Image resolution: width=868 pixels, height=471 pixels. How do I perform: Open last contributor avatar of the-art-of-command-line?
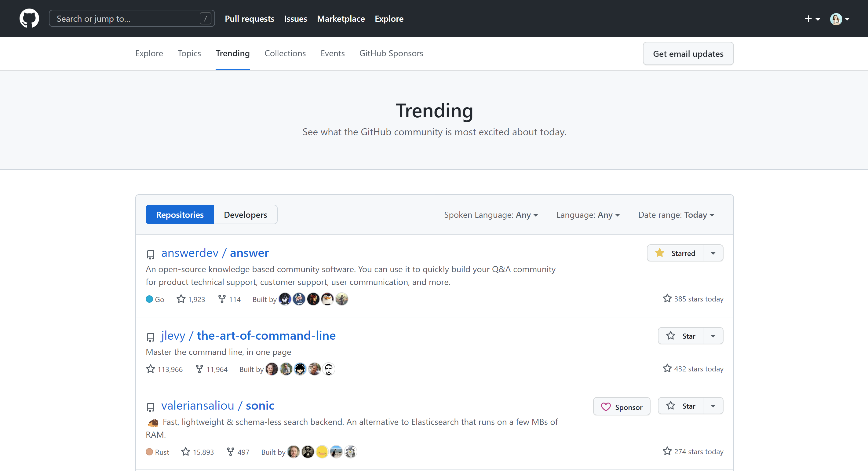coord(329,369)
